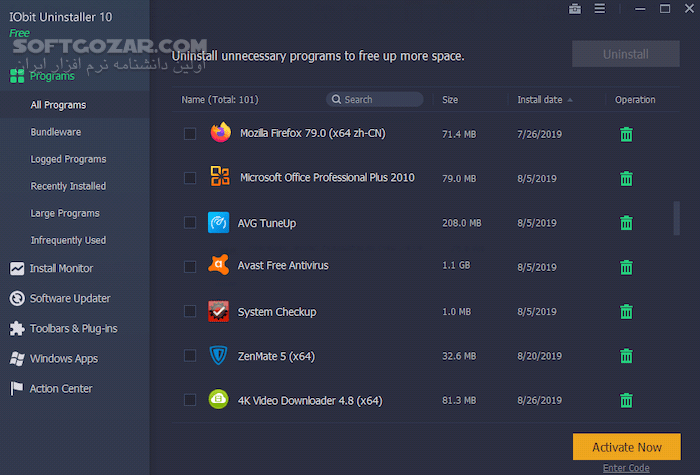The width and height of the screenshot is (700, 475).
Task: Click inside the Search field
Action: [375, 99]
